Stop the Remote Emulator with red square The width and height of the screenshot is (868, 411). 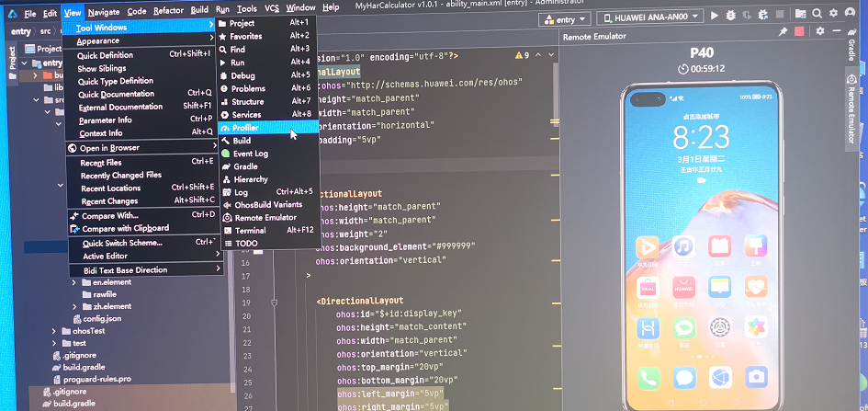799,32
